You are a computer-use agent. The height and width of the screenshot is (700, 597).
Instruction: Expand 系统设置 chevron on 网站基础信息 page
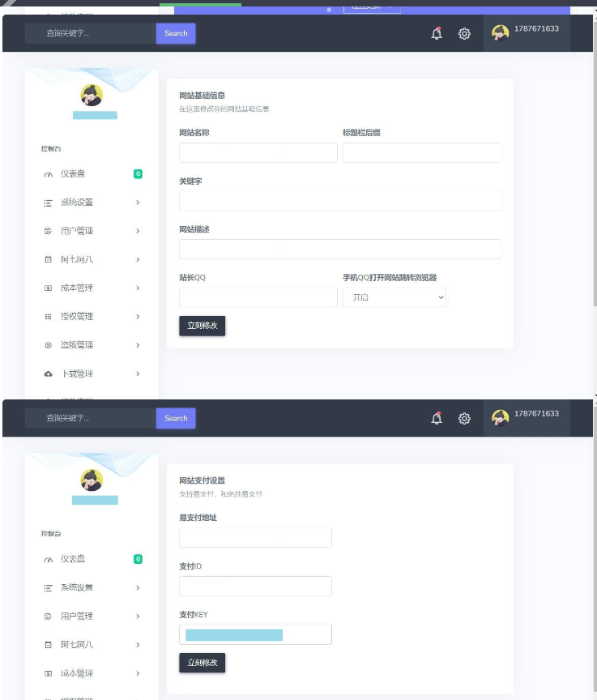(138, 203)
